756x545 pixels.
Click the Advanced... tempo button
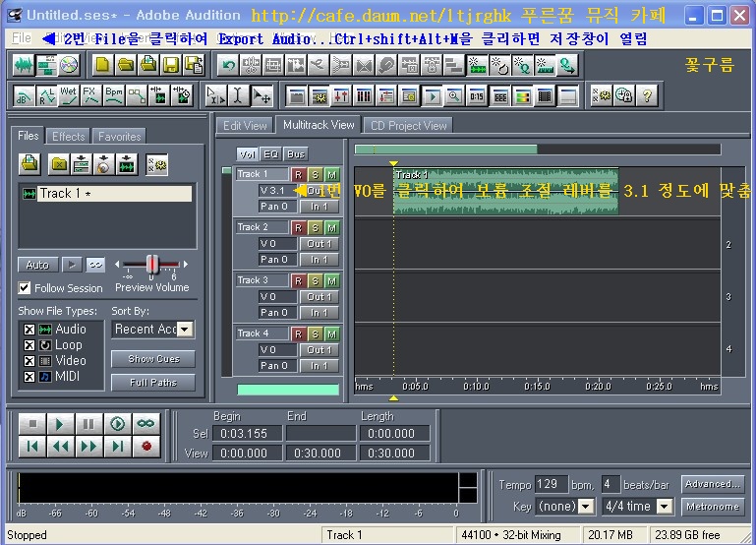click(x=713, y=484)
